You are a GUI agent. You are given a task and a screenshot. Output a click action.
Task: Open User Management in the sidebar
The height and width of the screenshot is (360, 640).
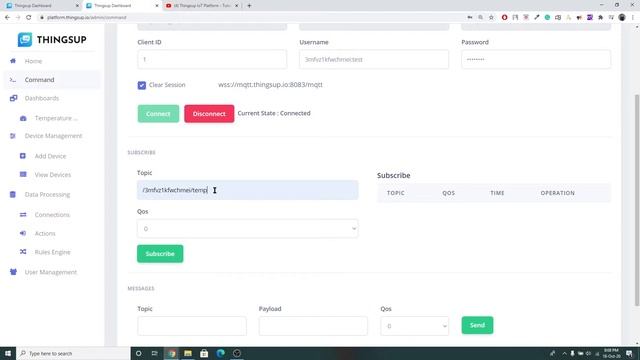(x=51, y=272)
